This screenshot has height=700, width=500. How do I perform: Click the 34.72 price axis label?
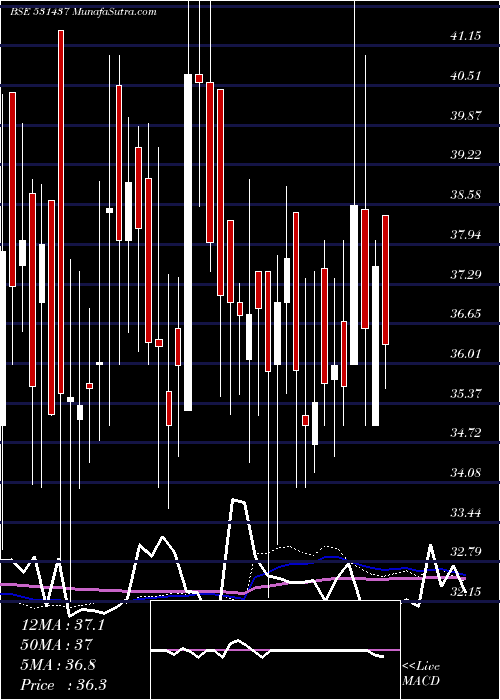[466, 432]
